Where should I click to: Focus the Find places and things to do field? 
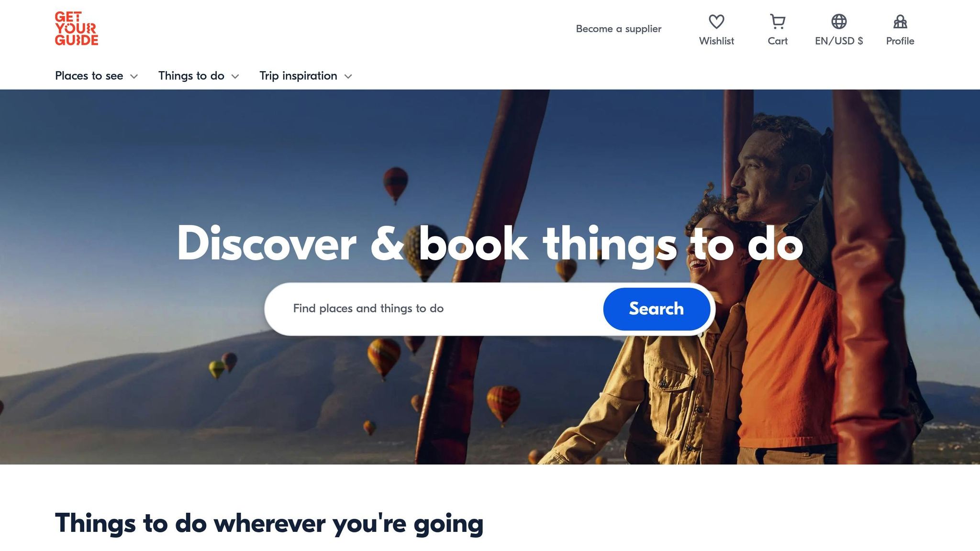tap(434, 309)
